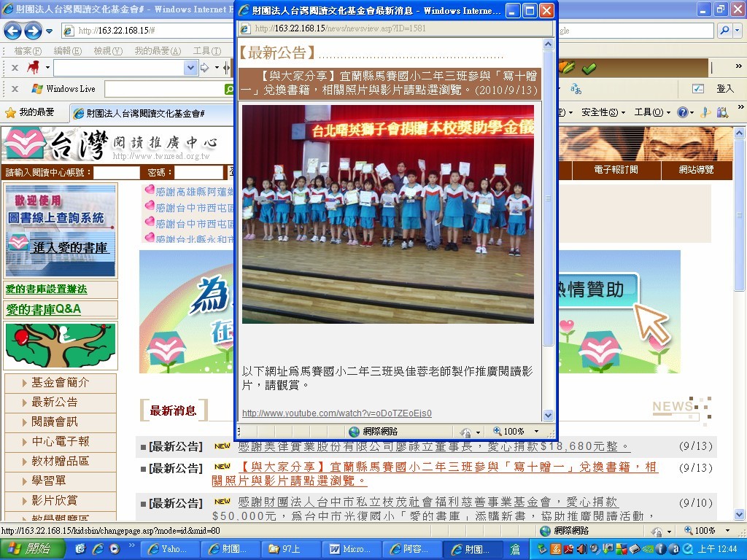Open the recent pages arrow beside the forward button
The image size is (747, 560).
pyautogui.click(x=49, y=31)
